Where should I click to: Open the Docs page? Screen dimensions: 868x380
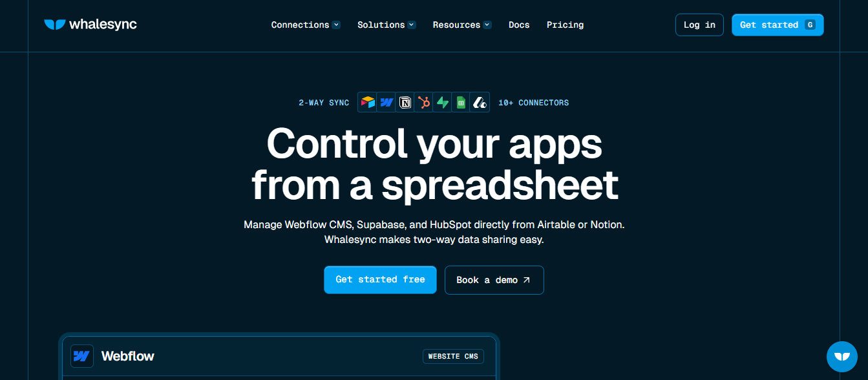click(x=519, y=25)
